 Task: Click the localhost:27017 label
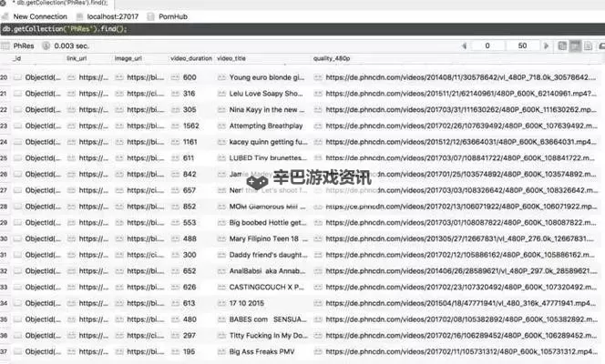113,16
